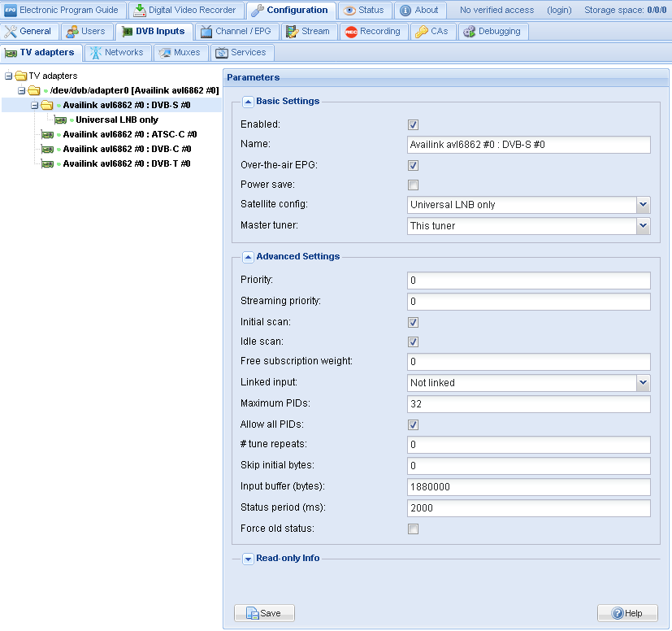Click the Input buffer (bytes) field

point(528,487)
